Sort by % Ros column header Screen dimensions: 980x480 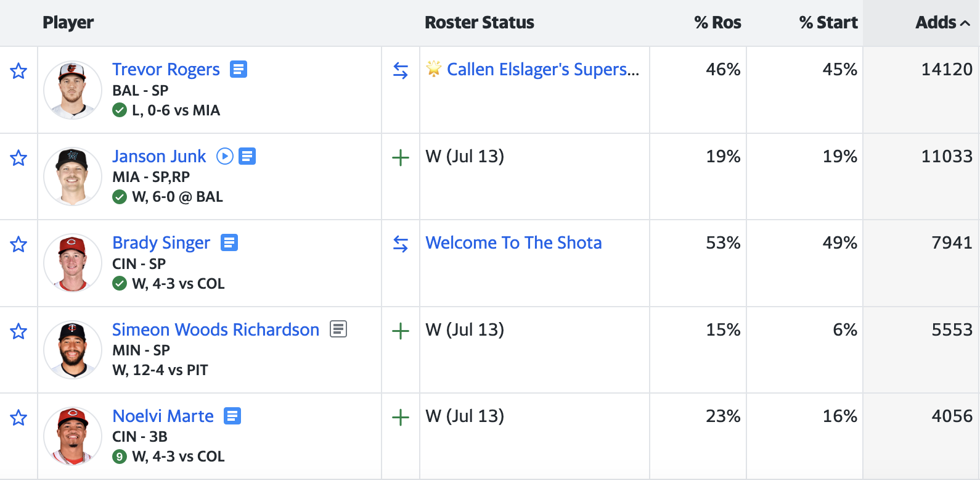coord(717,23)
